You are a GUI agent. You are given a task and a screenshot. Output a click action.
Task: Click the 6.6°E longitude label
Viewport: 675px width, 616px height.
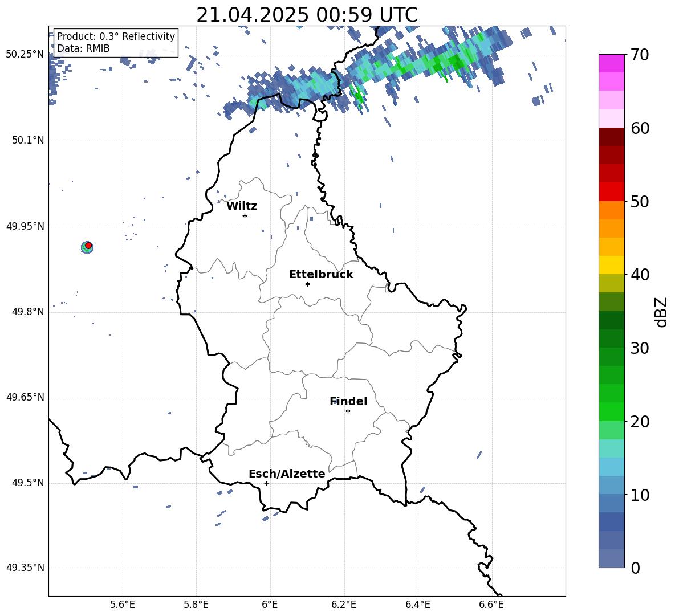491,605
